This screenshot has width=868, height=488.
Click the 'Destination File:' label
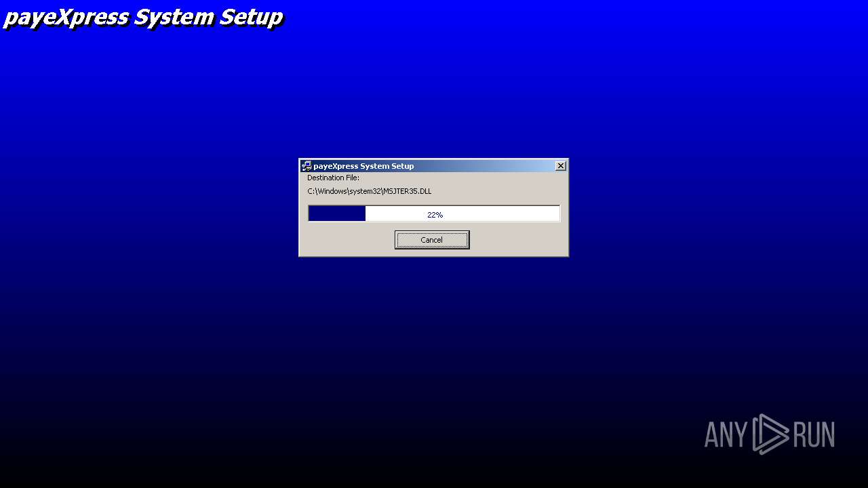[333, 178]
